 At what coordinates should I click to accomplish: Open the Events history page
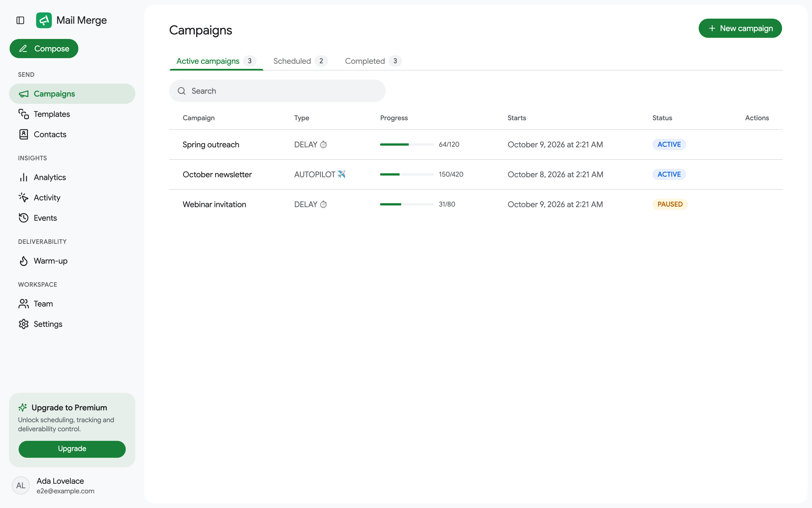tap(72, 218)
